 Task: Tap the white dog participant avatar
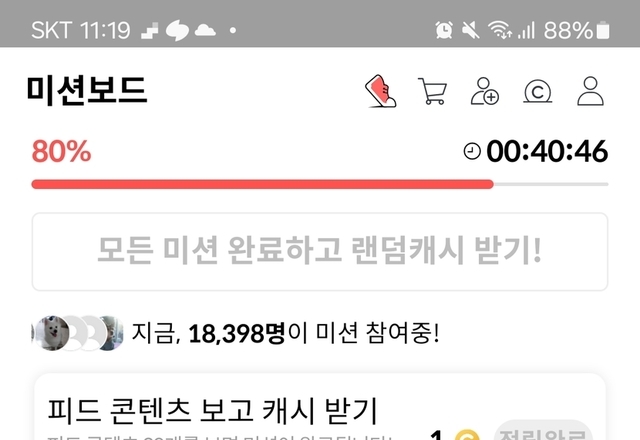click(x=51, y=333)
